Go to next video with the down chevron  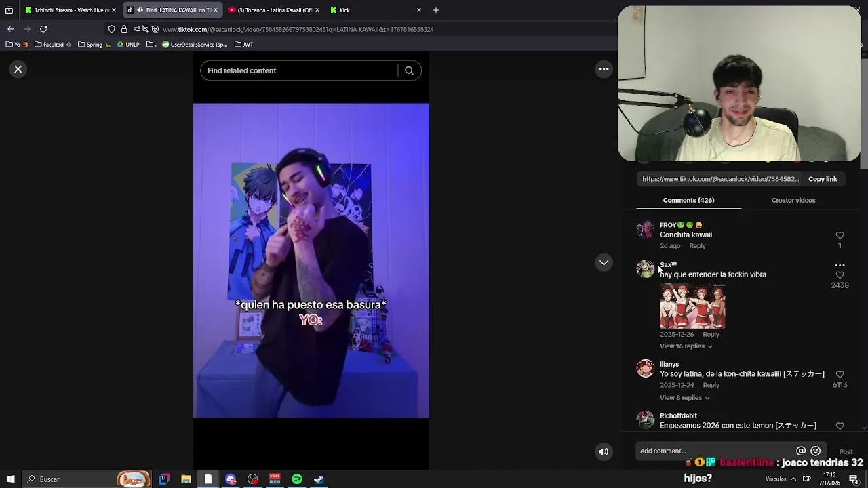tap(604, 262)
